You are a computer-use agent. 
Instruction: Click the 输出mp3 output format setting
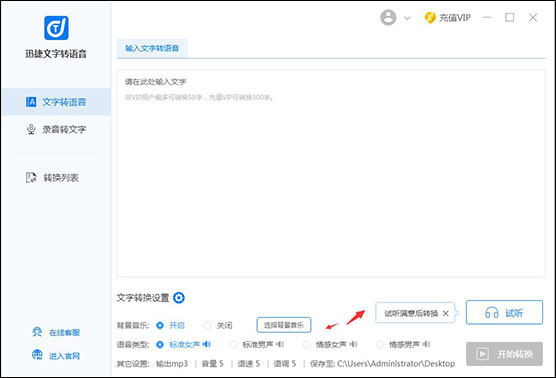(172, 363)
